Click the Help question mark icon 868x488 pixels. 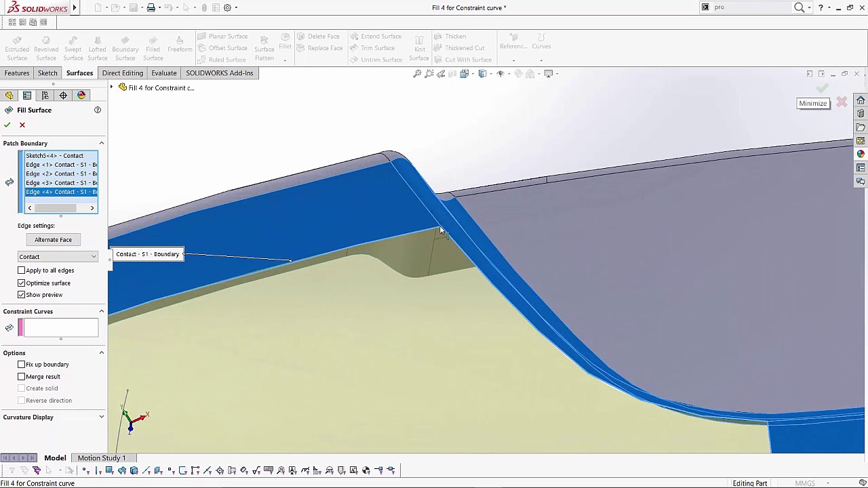[x=821, y=7]
